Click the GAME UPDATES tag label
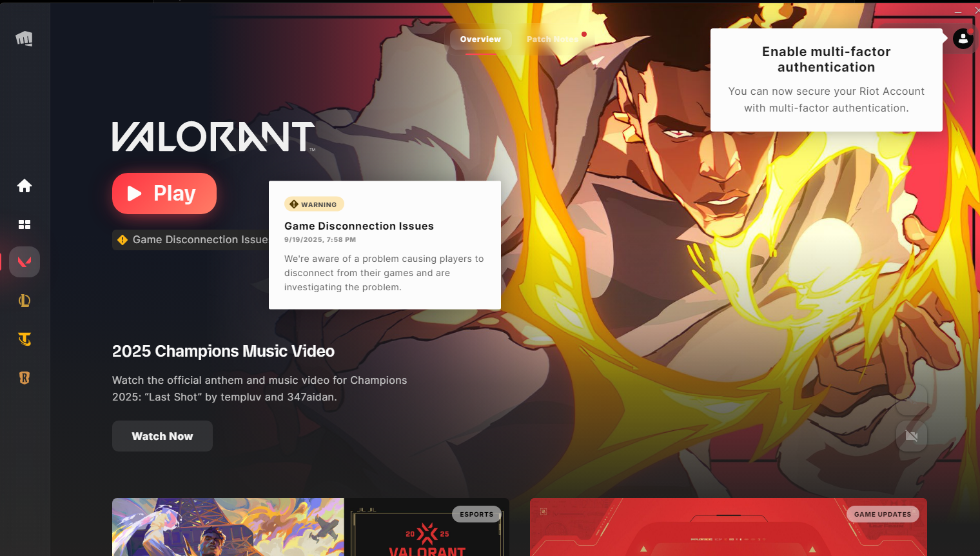Image resolution: width=980 pixels, height=556 pixels. tap(883, 514)
